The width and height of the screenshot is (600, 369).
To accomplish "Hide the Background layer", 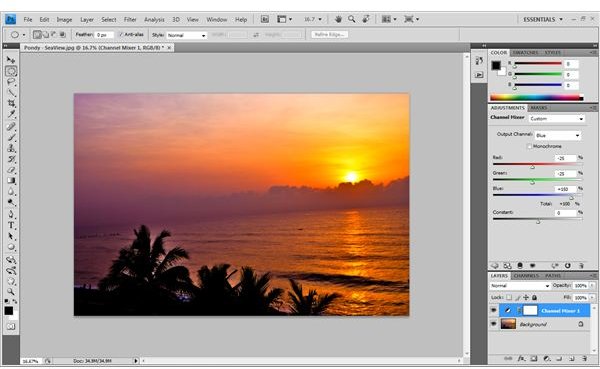I will pos(494,324).
